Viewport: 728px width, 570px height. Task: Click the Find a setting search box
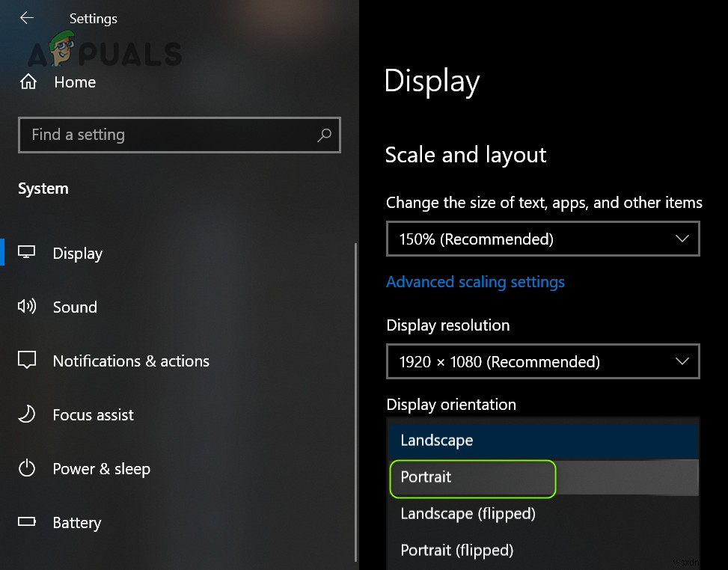click(x=168, y=135)
